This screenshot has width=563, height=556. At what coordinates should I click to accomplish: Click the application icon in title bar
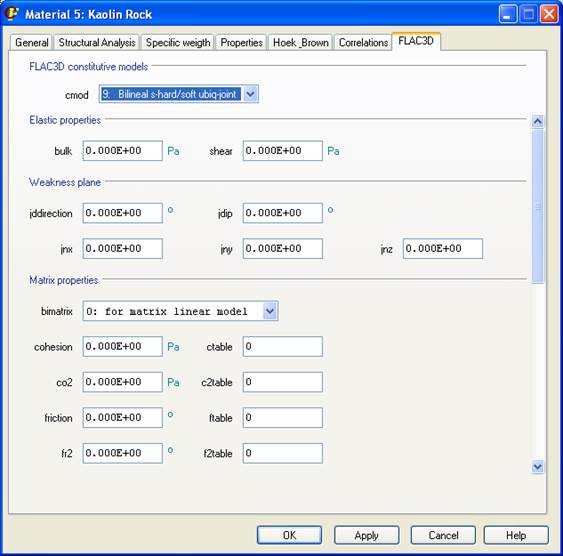click(11, 13)
